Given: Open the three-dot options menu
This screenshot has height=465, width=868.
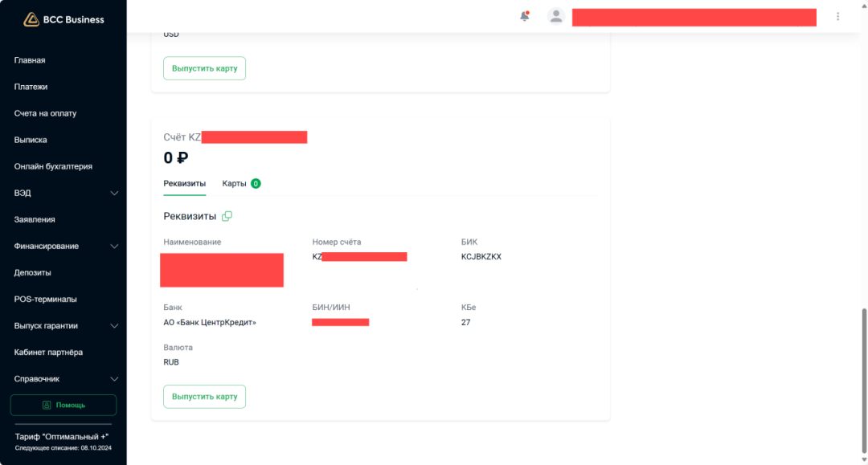Looking at the screenshot, I should [838, 16].
